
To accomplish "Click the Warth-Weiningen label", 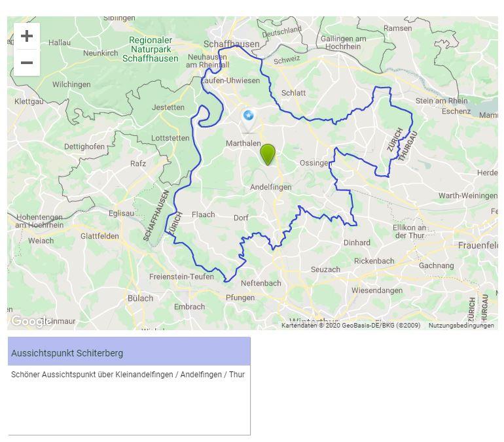I will 468,195.
